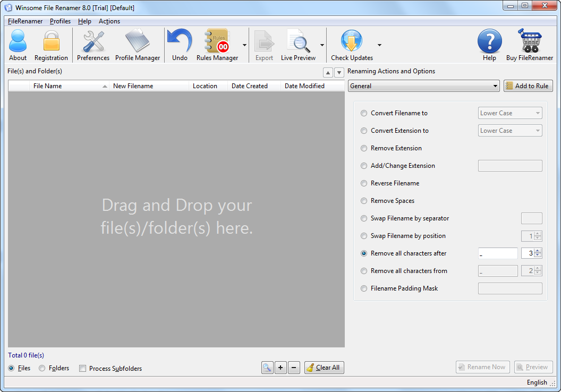Select Remove Spaces radio button
Image resolution: width=561 pixels, height=392 pixels.
pyautogui.click(x=364, y=201)
